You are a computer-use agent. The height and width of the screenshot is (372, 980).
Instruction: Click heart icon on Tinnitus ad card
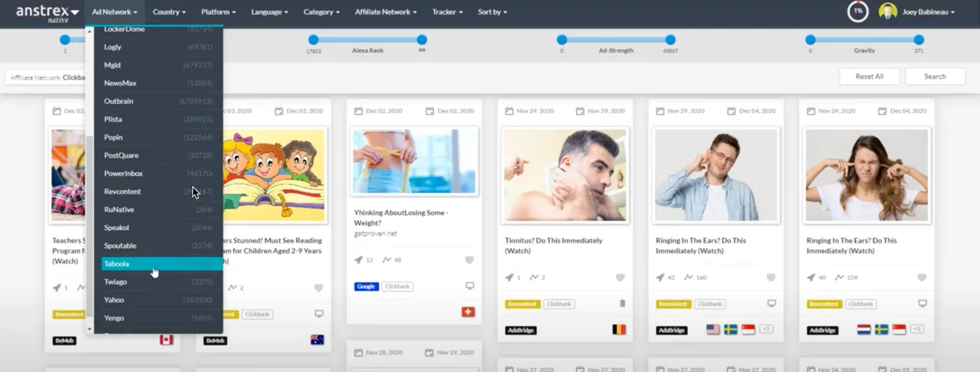point(620,277)
